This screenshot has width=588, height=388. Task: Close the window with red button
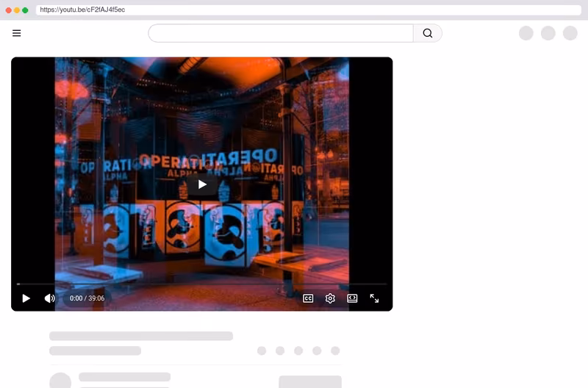tap(8, 10)
